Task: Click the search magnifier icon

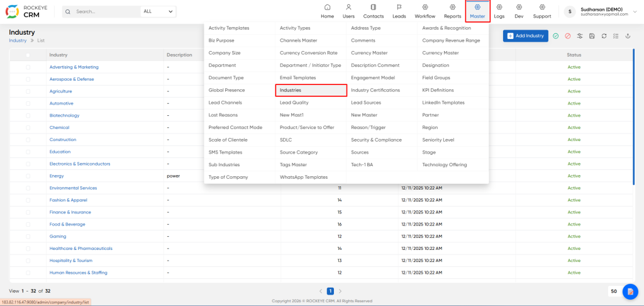Action: click(x=68, y=11)
